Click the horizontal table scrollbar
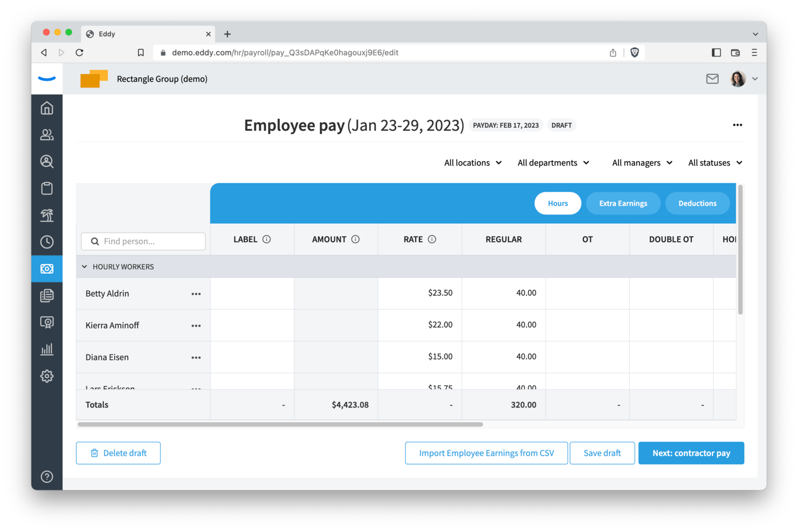Screen dimensions: 798x532 280,424
